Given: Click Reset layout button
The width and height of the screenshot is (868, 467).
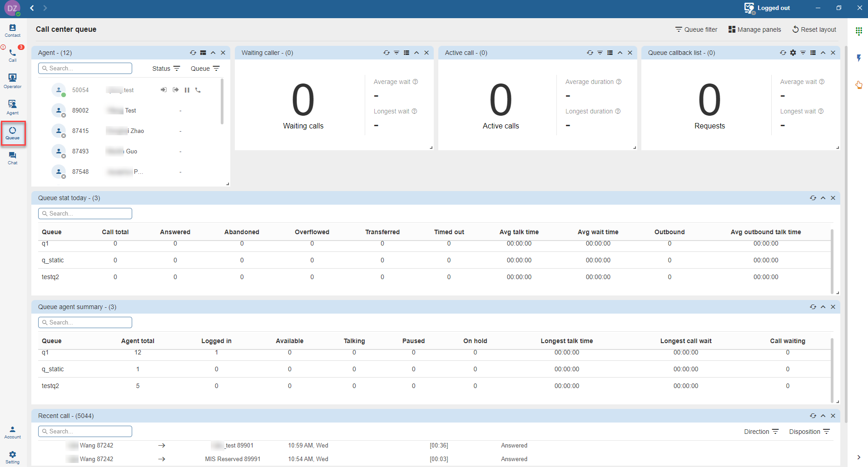Looking at the screenshot, I should (x=814, y=29).
